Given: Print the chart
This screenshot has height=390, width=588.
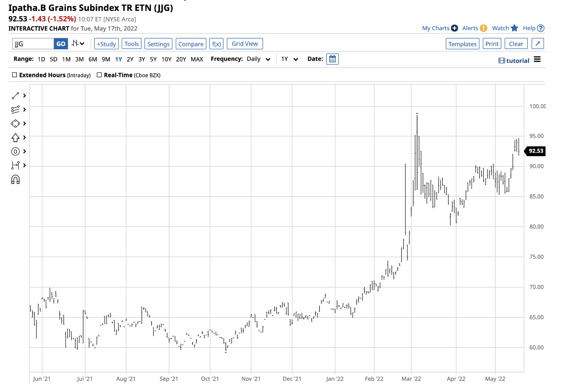Looking at the screenshot, I should tap(492, 44).
